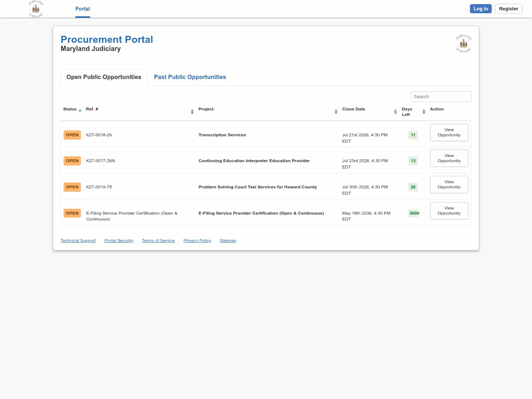Click the Maryland Judiciary seal beside the portal title
Image resolution: width=532 pixels, height=399 pixels.
463,44
